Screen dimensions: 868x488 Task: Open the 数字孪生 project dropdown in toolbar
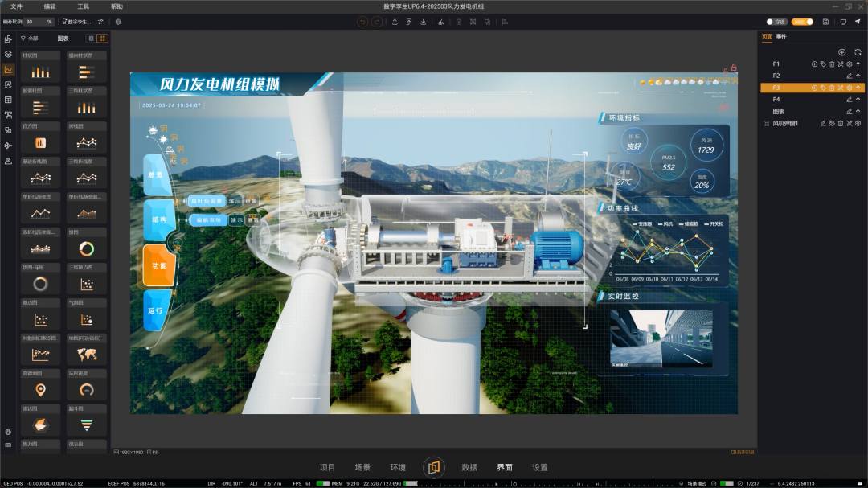(77, 22)
